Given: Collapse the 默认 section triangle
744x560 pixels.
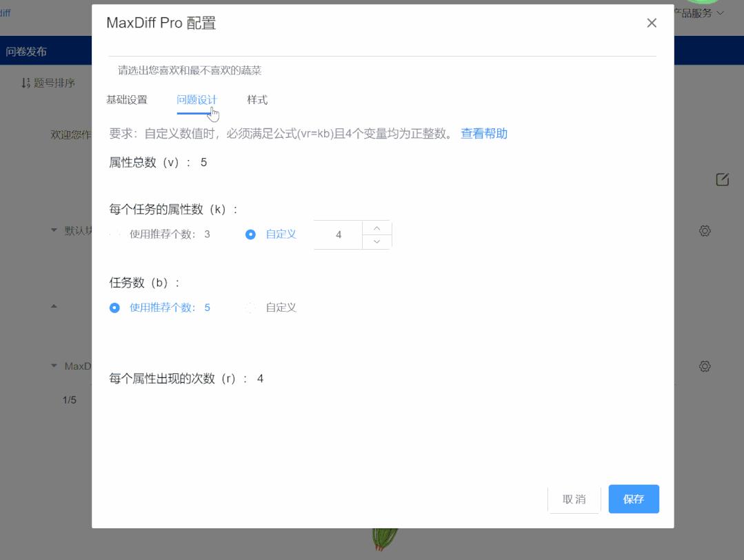Looking at the screenshot, I should (x=54, y=230).
